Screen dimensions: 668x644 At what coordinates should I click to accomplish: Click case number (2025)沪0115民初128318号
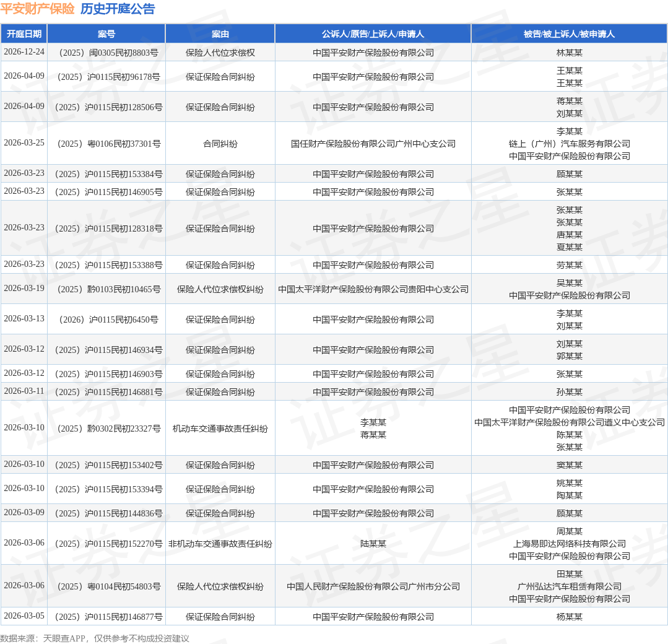[x=106, y=229]
